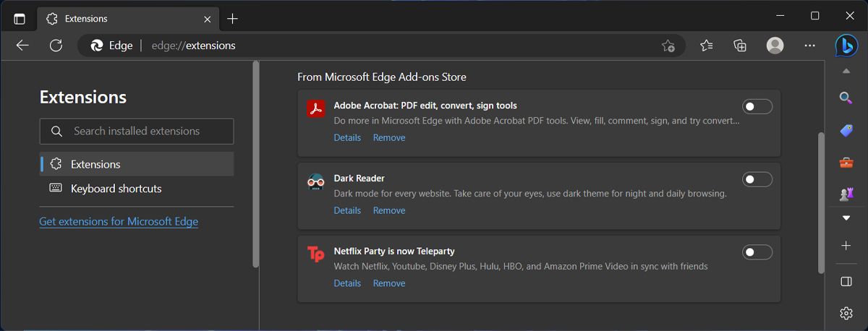Viewport: 868px width, 331px height.
Task: Add this page to favorites star
Action: pyautogui.click(x=668, y=46)
